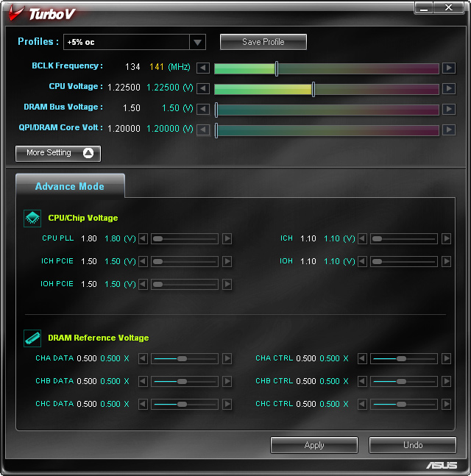Increase ICH voltage with right arrow
The width and height of the screenshot is (471, 476).
(446, 238)
